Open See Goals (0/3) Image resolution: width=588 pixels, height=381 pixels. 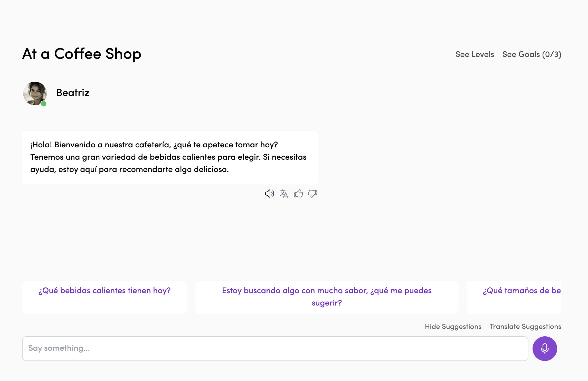(x=532, y=54)
